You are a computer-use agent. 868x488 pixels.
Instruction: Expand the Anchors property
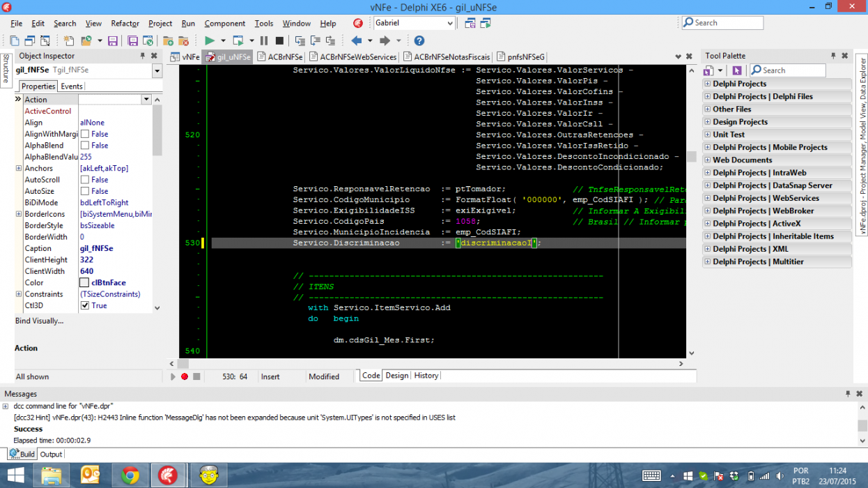pyautogui.click(x=19, y=168)
